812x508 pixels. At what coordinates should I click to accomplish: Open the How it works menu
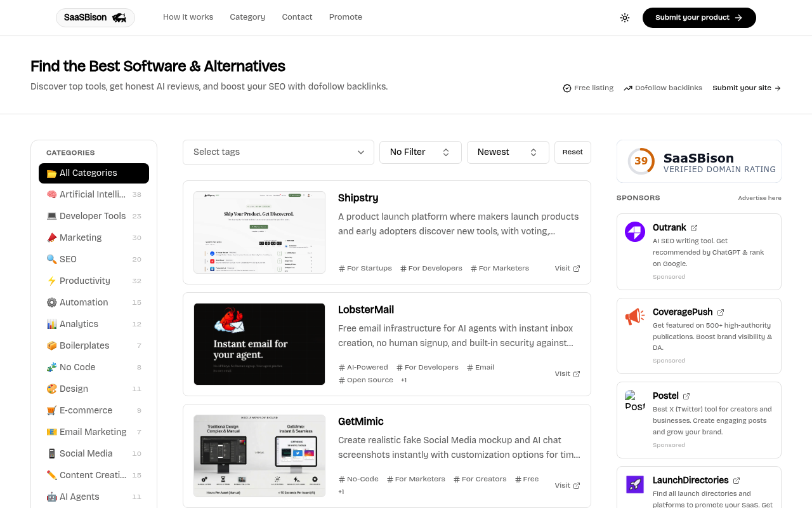[188, 17]
